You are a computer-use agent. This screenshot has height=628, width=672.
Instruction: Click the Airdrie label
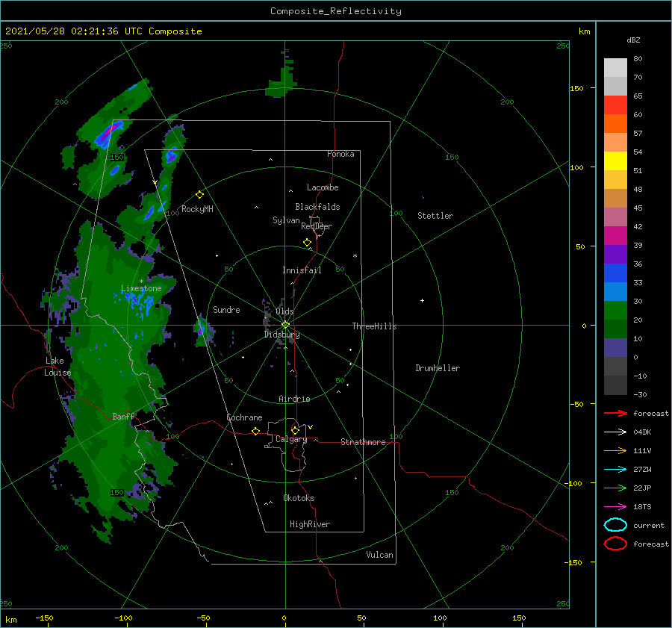coord(294,399)
